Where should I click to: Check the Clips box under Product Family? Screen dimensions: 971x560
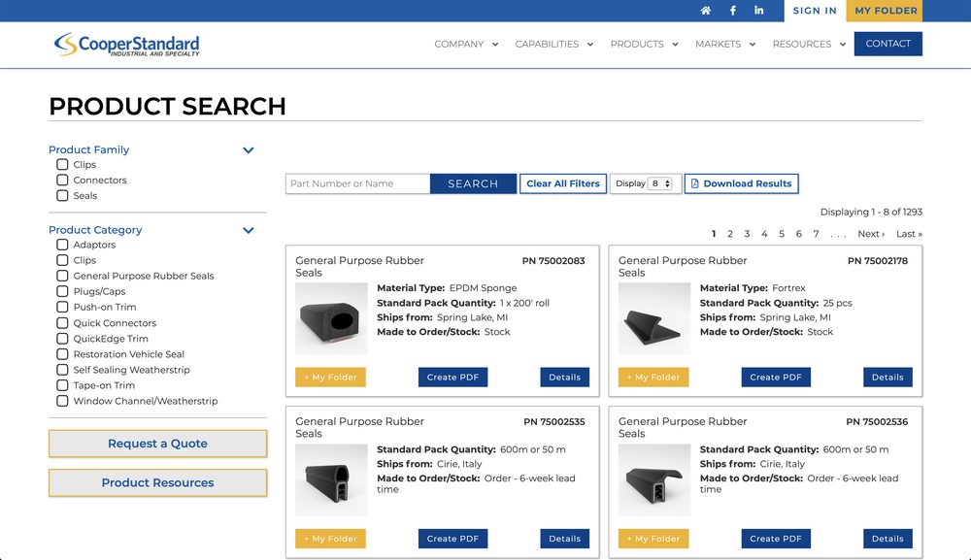(62, 165)
